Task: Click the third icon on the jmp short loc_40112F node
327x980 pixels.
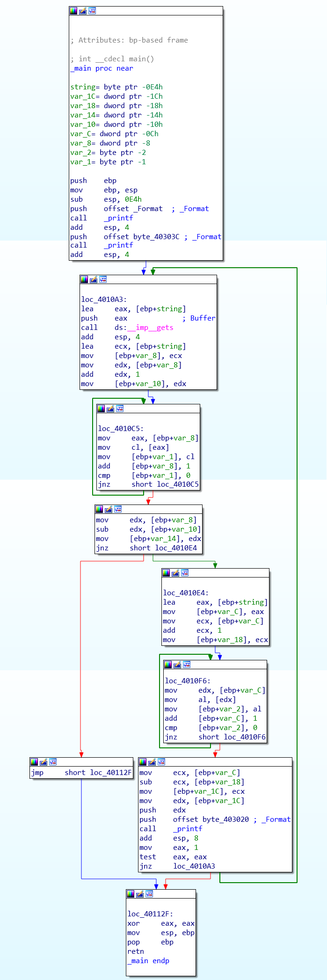Action: pos(53,762)
